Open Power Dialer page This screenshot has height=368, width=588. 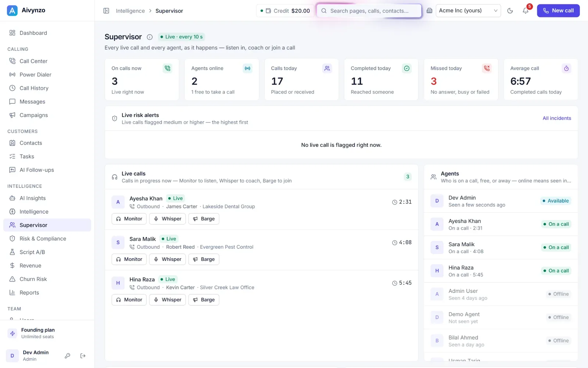pyautogui.click(x=47, y=75)
